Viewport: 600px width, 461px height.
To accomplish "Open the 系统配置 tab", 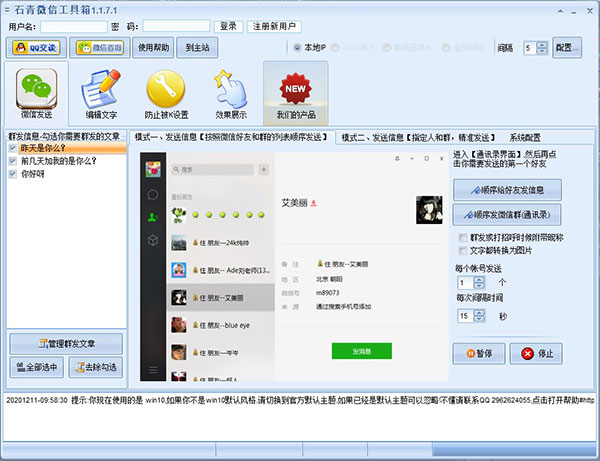I will click(x=525, y=138).
